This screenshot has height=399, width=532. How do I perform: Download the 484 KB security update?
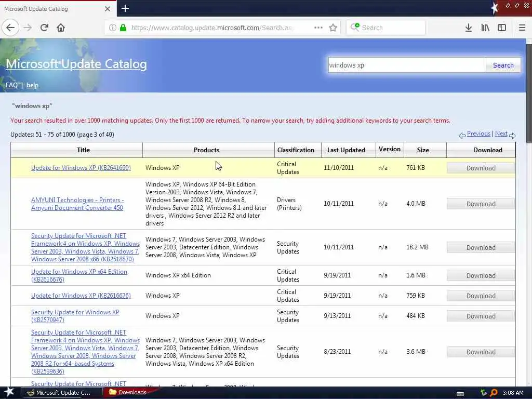click(481, 316)
